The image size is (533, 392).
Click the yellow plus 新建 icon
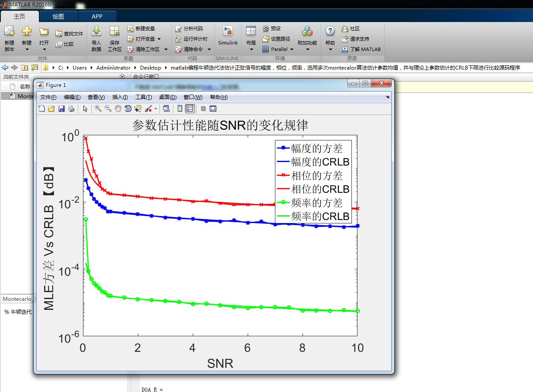pyautogui.click(x=27, y=31)
